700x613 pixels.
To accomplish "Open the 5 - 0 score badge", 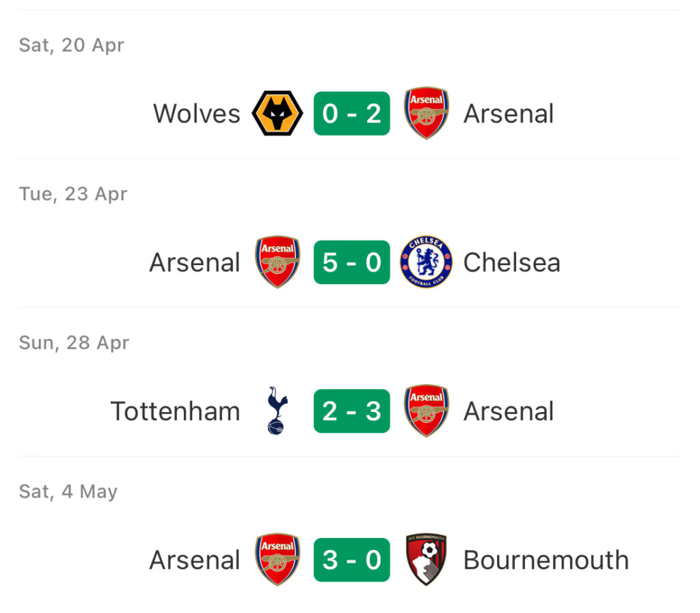I will [352, 262].
